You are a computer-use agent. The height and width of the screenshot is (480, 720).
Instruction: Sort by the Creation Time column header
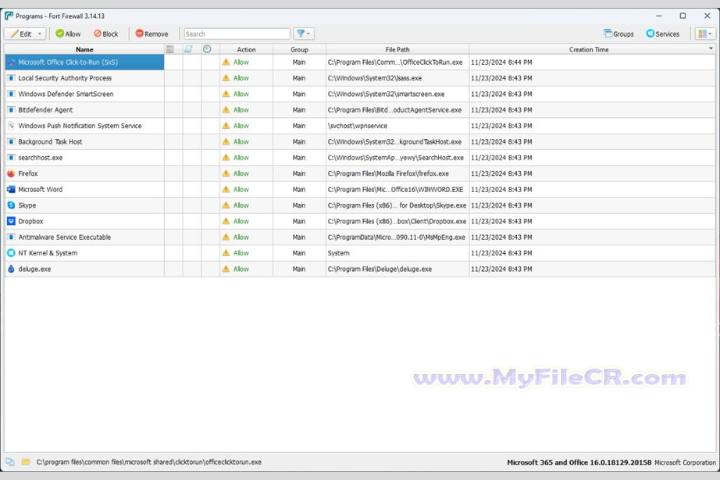click(x=589, y=49)
